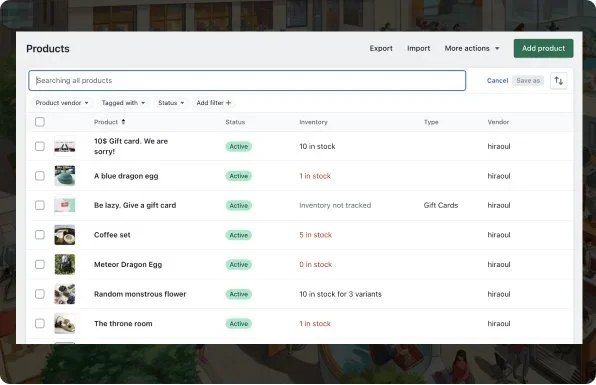Screen dimensions: 596x385
Task: Click the Inventory not tracked text
Action: (x=335, y=205)
